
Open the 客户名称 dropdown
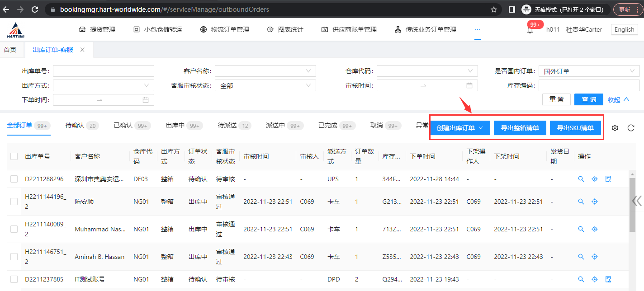click(x=265, y=71)
